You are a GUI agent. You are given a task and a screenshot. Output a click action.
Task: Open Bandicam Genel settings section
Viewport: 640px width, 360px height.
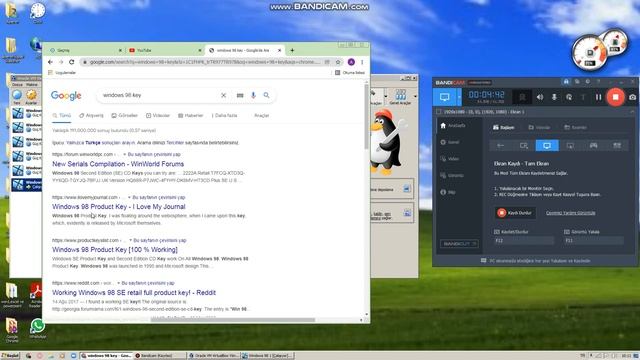click(x=450, y=142)
